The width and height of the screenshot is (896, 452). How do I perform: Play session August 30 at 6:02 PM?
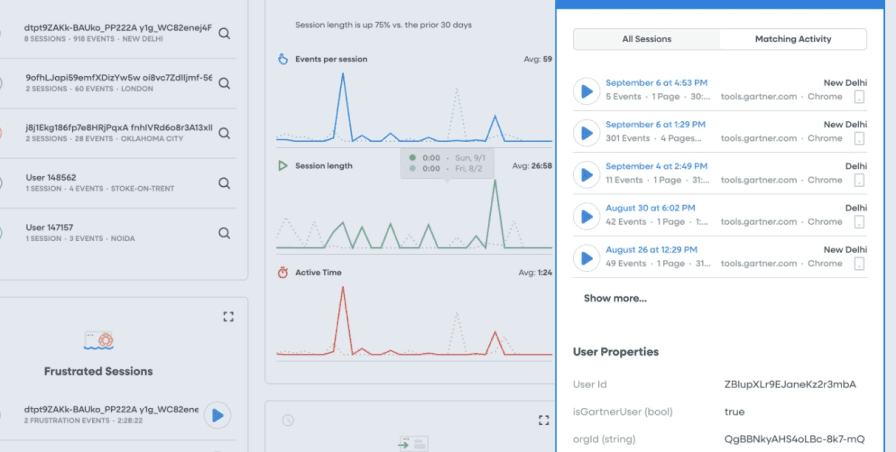586,216
